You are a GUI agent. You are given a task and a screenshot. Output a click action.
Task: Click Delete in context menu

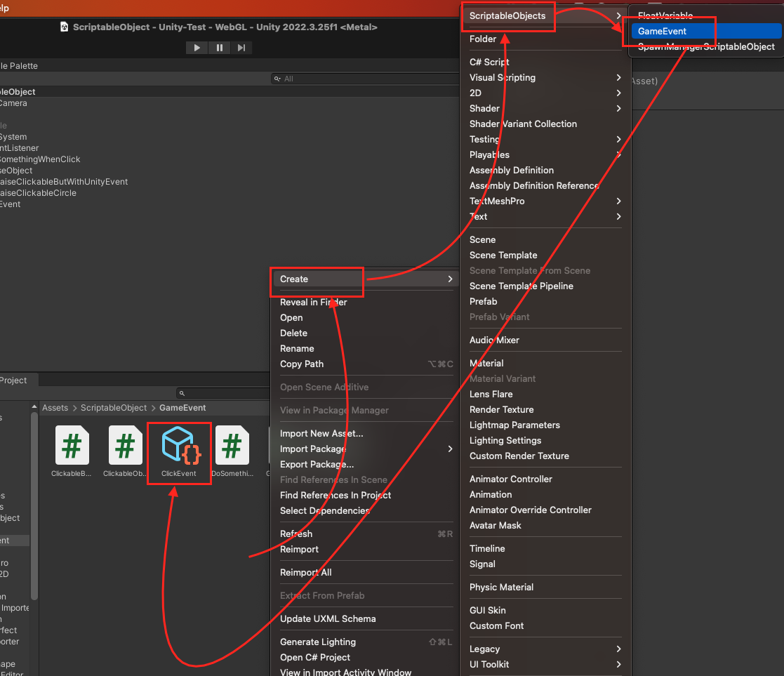366,333
